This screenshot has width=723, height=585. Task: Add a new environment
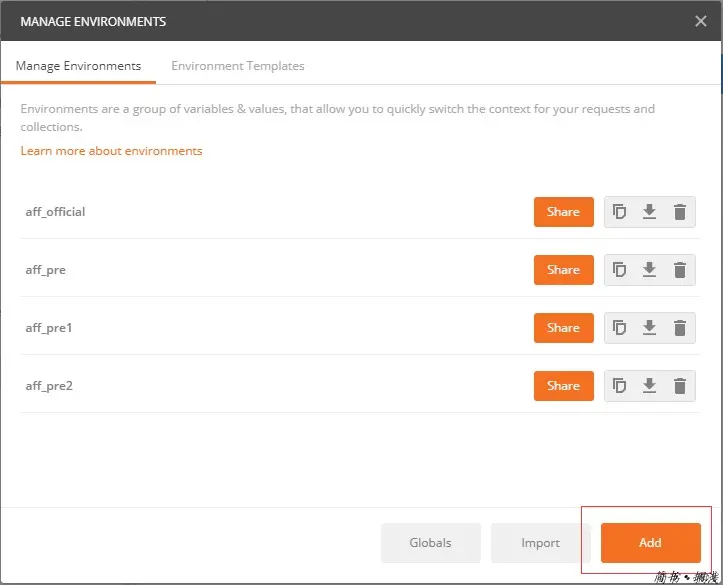click(650, 543)
